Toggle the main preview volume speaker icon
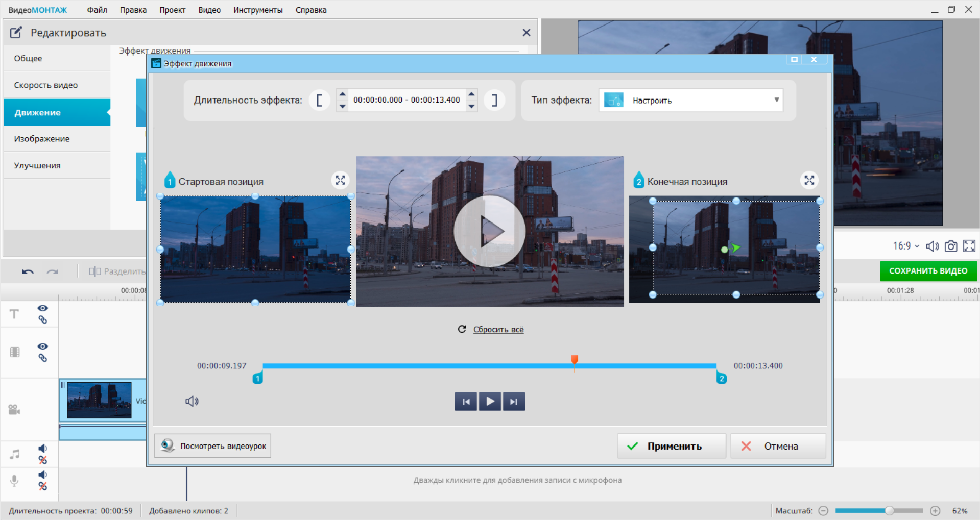 coord(933,246)
